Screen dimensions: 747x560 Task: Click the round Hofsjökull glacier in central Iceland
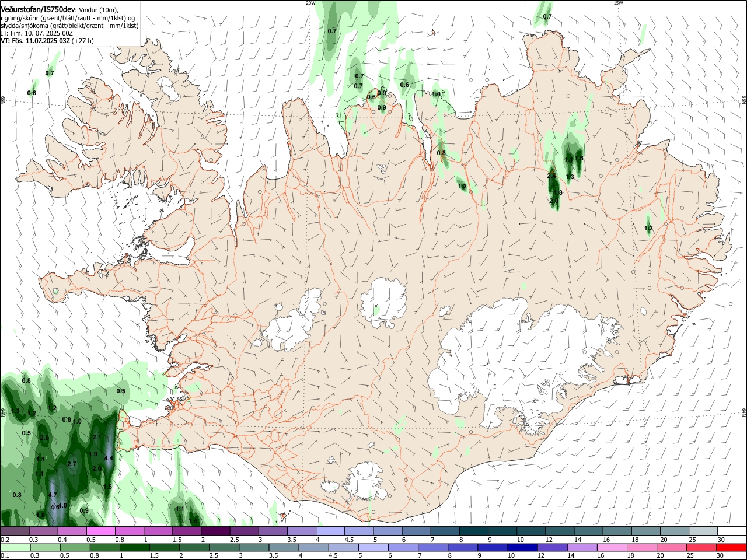[x=383, y=302]
